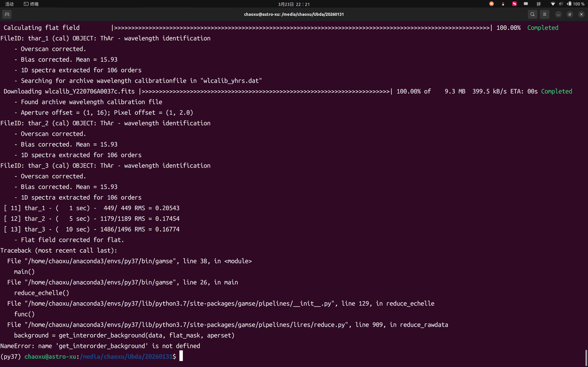This screenshot has width=588, height=367.
Task: Close the terminal window
Action: click(x=581, y=14)
